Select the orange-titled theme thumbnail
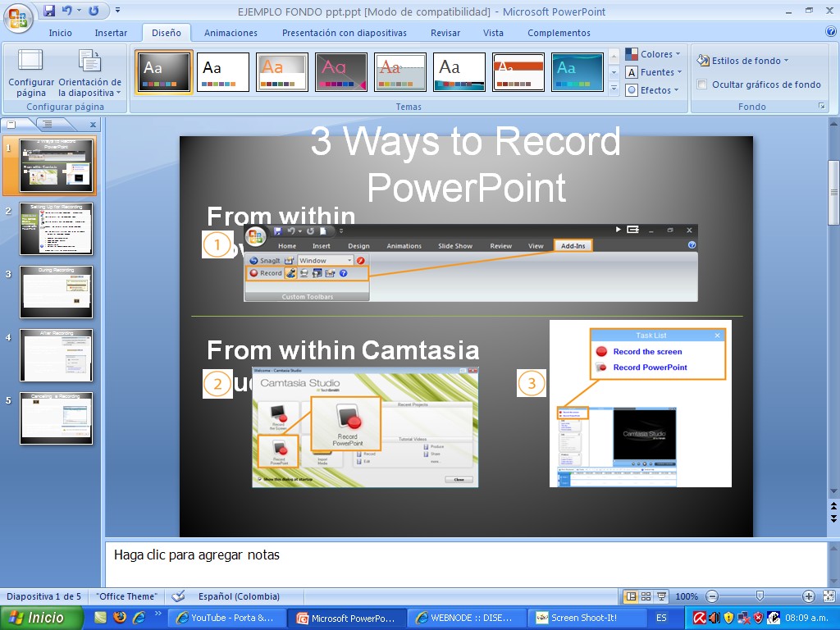The width and height of the screenshot is (840, 630). pyautogui.click(x=282, y=72)
